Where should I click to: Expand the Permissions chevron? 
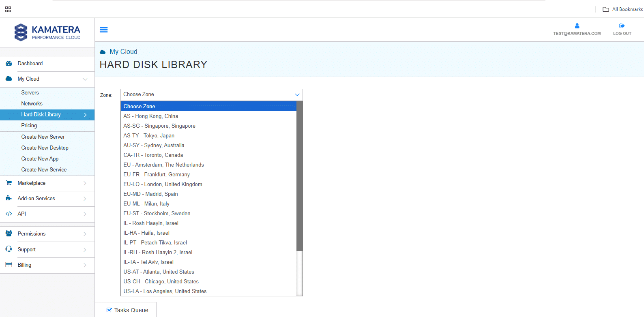click(x=85, y=234)
